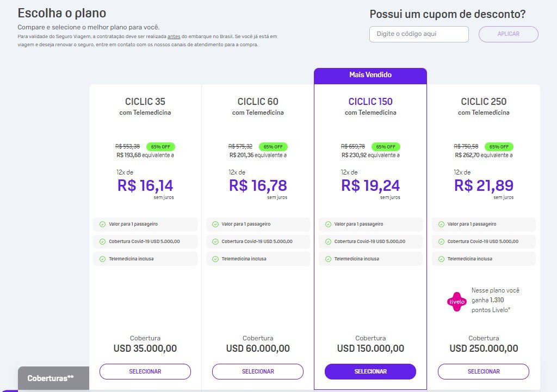This screenshot has height=392, width=557.
Task: Select the CICLIC 250 plan
Action: point(484,371)
